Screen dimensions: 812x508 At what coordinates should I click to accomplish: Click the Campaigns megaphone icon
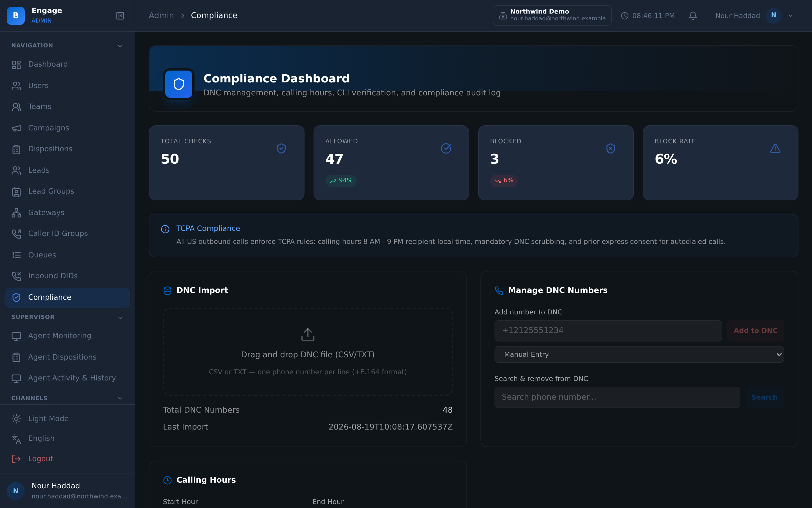pyautogui.click(x=16, y=128)
